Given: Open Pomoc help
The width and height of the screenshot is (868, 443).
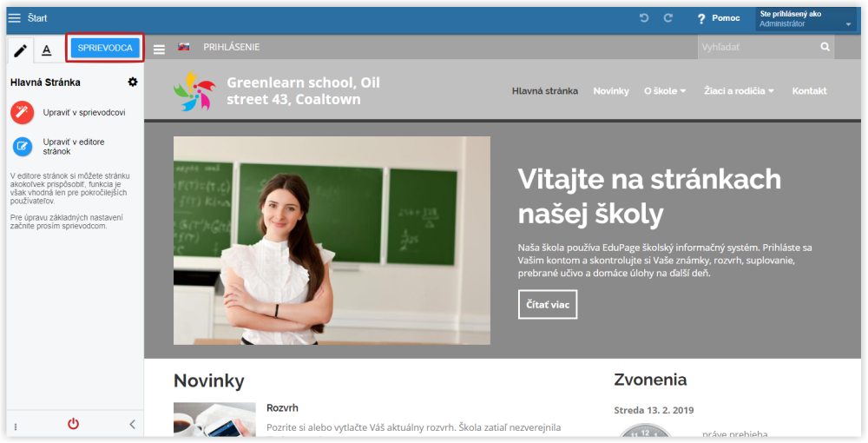Looking at the screenshot, I should (718, 18).
